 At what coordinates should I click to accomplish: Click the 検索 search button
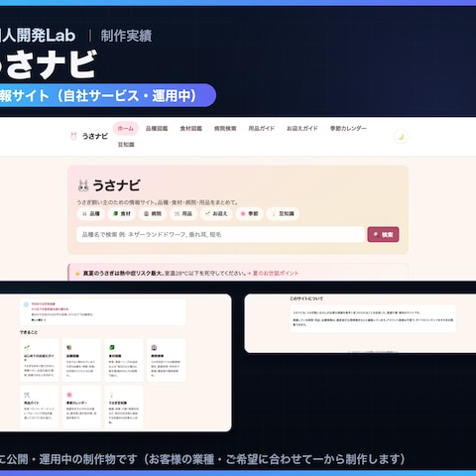[383, 234]
